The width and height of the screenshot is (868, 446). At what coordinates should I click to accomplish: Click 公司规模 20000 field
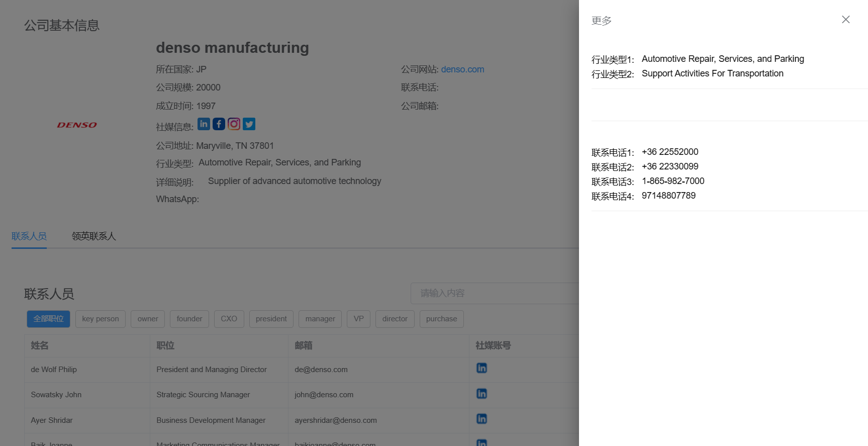click(x=188, y=87)
